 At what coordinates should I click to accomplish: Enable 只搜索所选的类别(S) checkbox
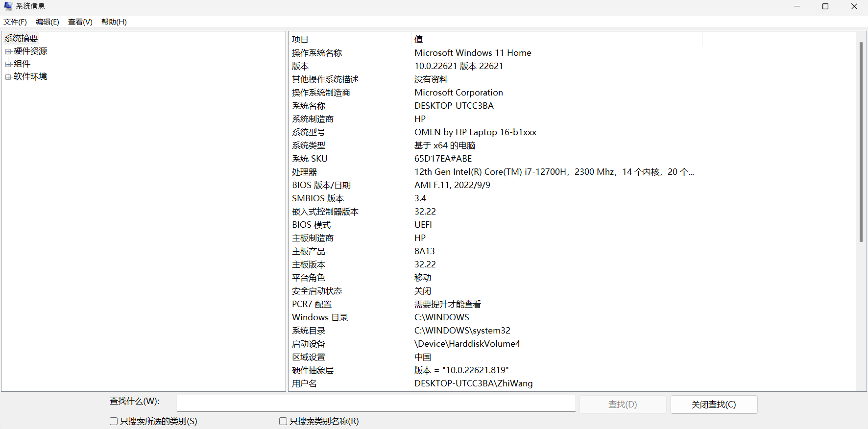[114, 421]
